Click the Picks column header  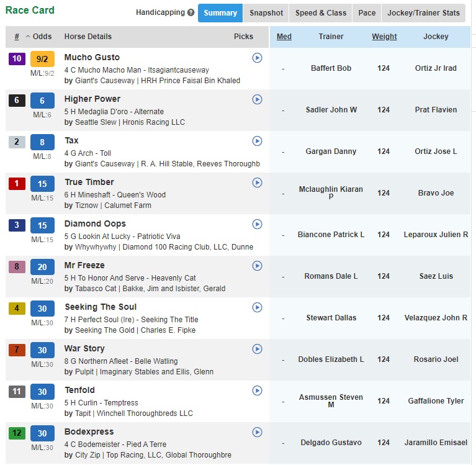pos(243,37)
